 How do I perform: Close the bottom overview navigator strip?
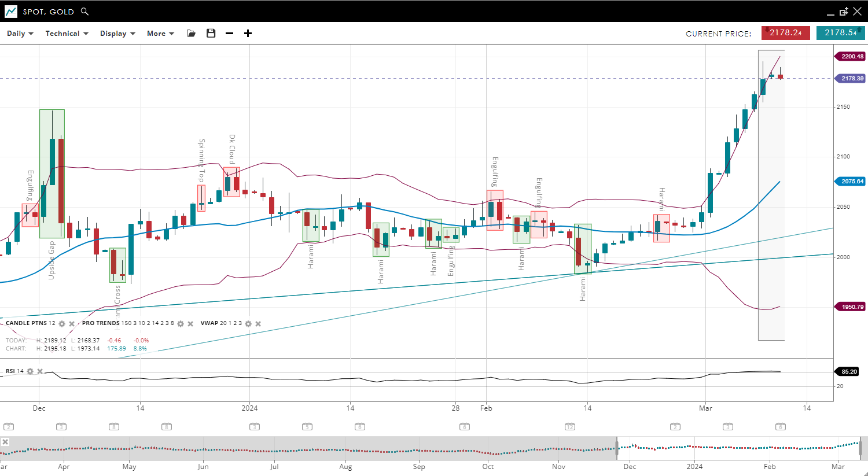5,442
